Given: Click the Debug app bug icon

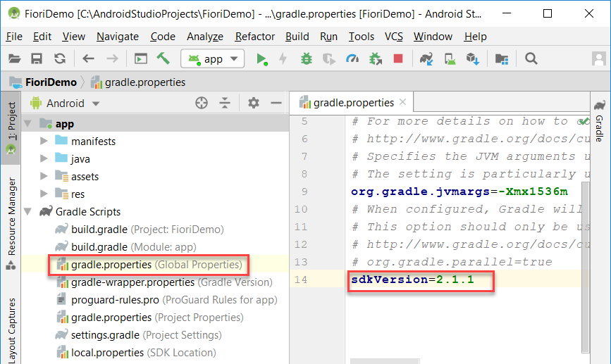Looking at the screenshot, I should click(x=307, y=58).
